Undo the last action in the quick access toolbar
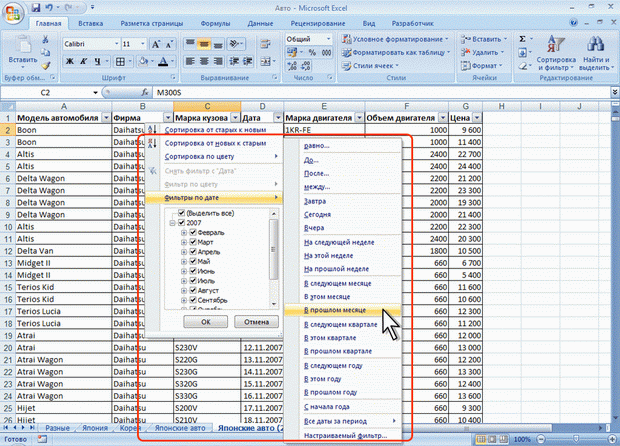 click(49, 8)
